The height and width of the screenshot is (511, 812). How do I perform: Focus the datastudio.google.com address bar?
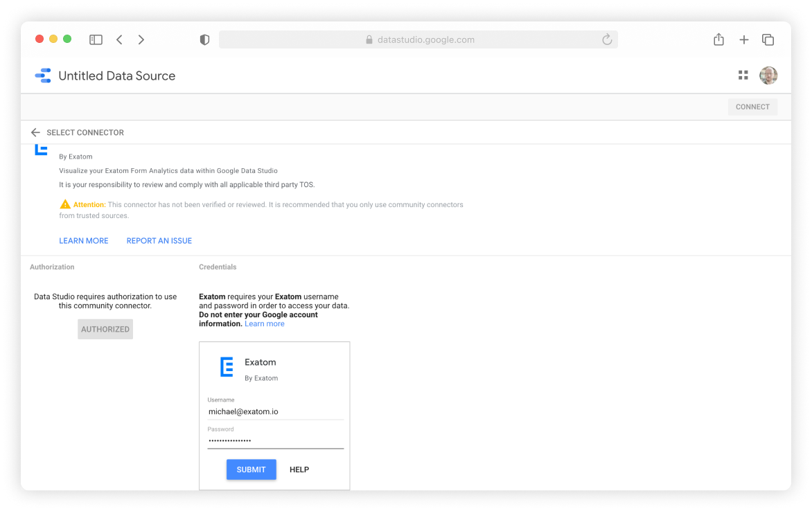(418, 40)
